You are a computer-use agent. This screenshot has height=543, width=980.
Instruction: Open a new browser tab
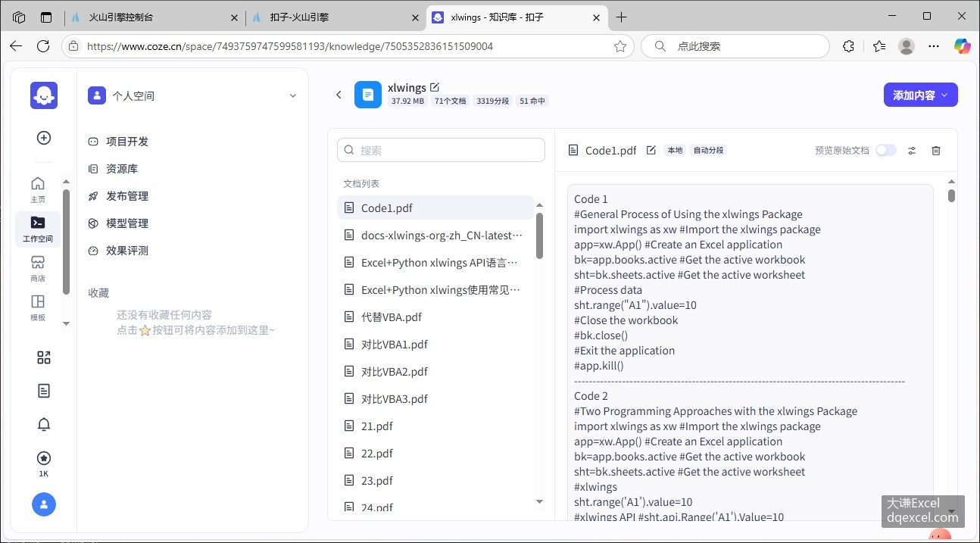tap(622, 17)
